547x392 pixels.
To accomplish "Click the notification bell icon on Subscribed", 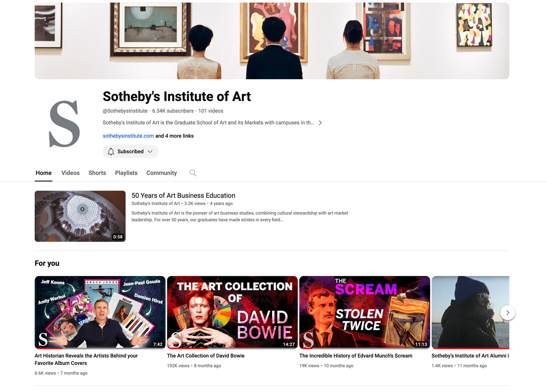I will 111,152.
